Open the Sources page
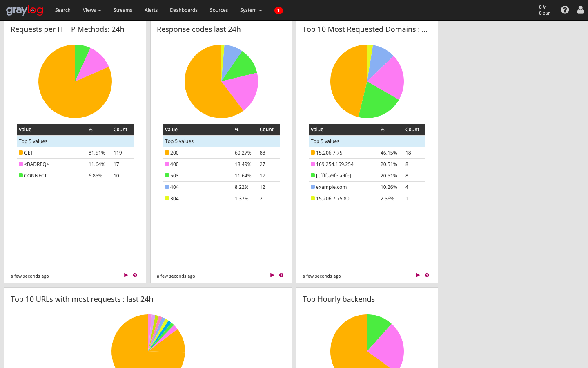The height and width of the screenshot is (368, 588). click(x=219, y=10)
